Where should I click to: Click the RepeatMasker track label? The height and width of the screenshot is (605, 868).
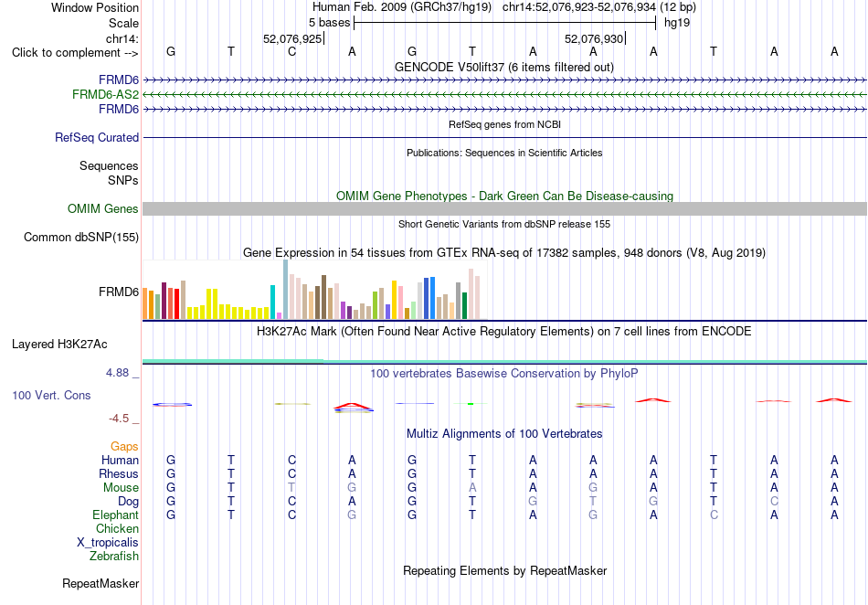[101, 583]
